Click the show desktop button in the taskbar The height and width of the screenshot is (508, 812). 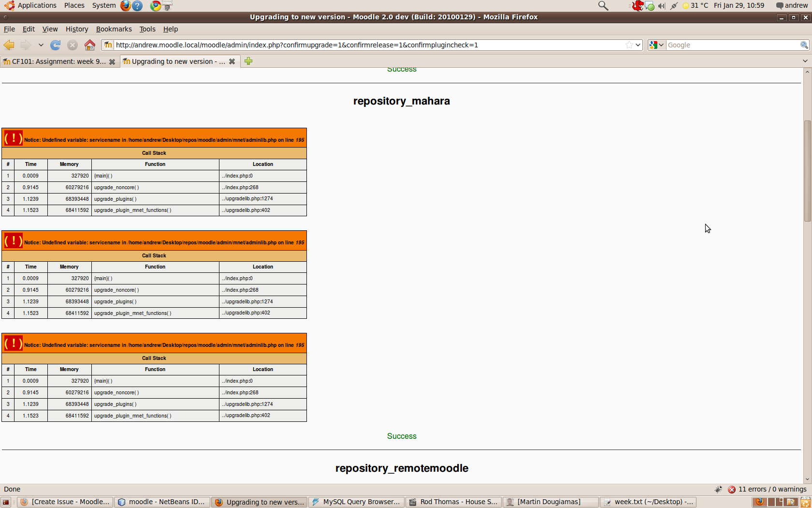[6, 502]
